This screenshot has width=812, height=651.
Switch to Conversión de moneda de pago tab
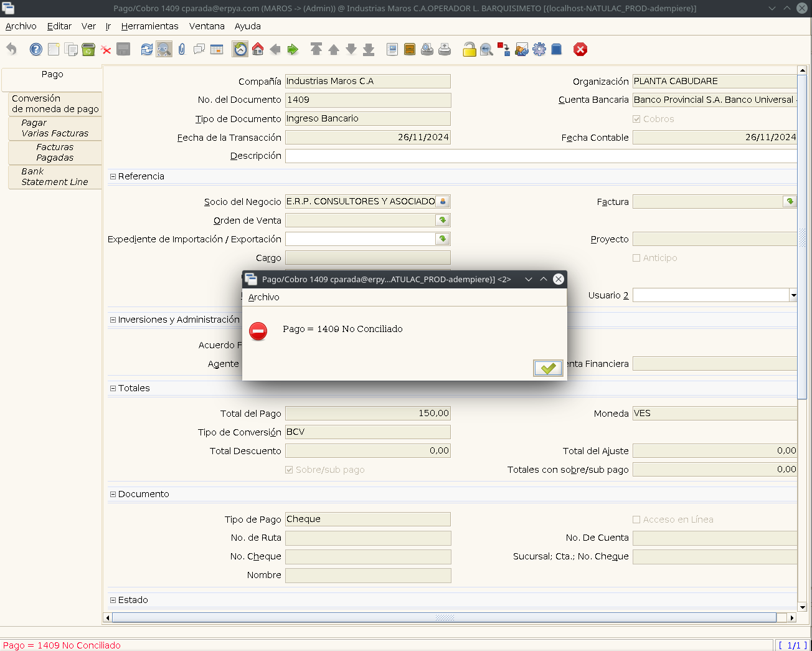55,104
